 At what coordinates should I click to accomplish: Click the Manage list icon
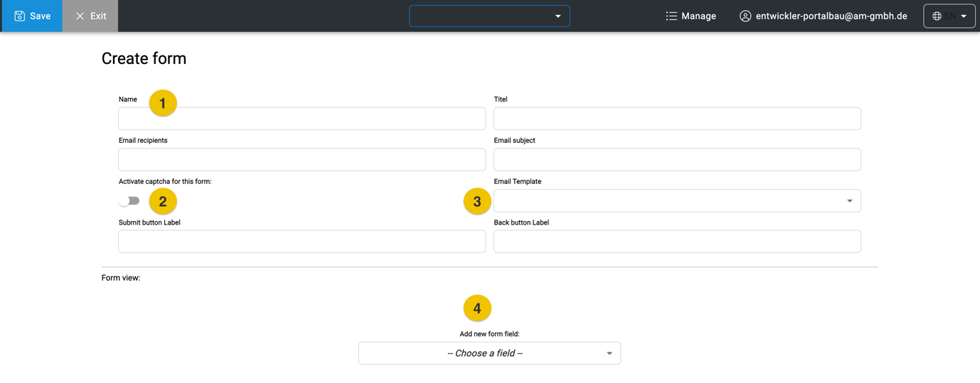[671, 16]
